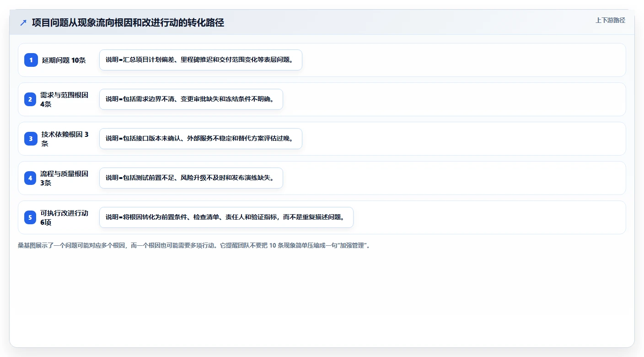644x357 pixels.
Task: Select the 可执行改进行动 6项 label
Action: click(64, 217)
